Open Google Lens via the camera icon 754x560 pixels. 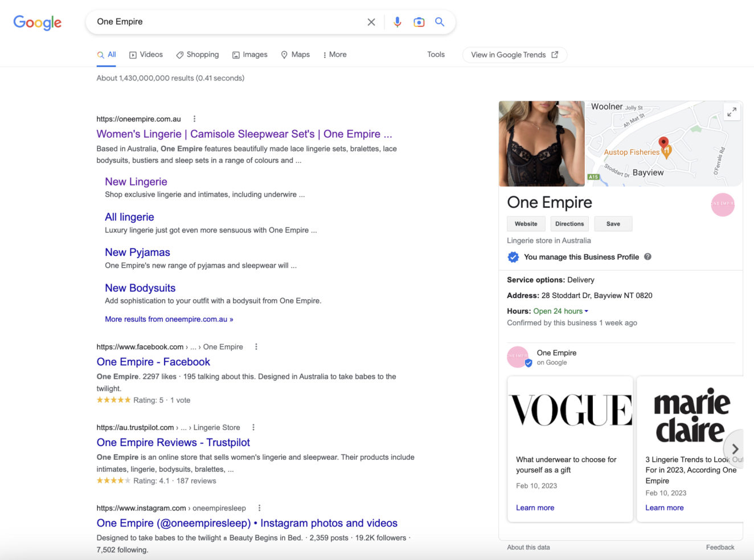pos(419,21)
